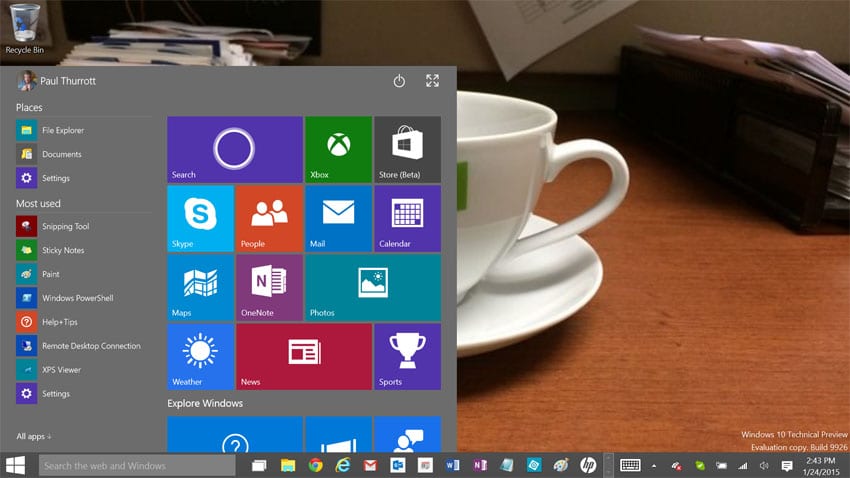Screen dimensions: 850x478
Task: Show hidden system tray icons
Action: click(x=654, y=466)
